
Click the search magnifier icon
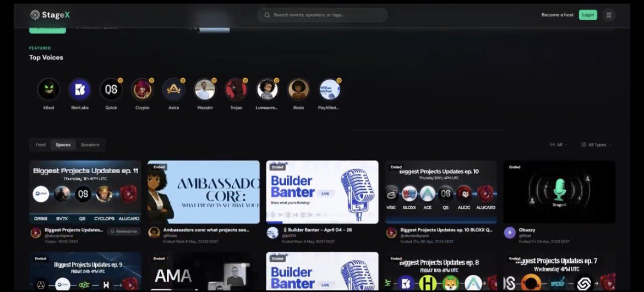[267, 15]
